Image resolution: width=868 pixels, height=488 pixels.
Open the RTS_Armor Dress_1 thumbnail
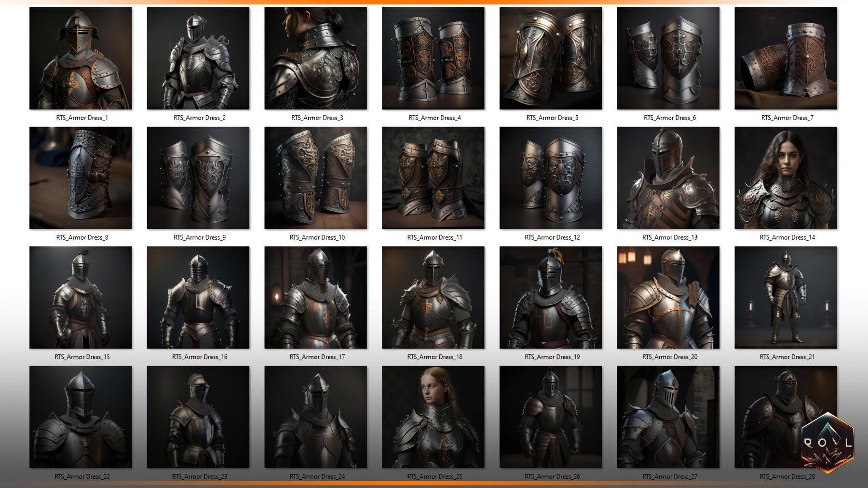tap(81, 59)
